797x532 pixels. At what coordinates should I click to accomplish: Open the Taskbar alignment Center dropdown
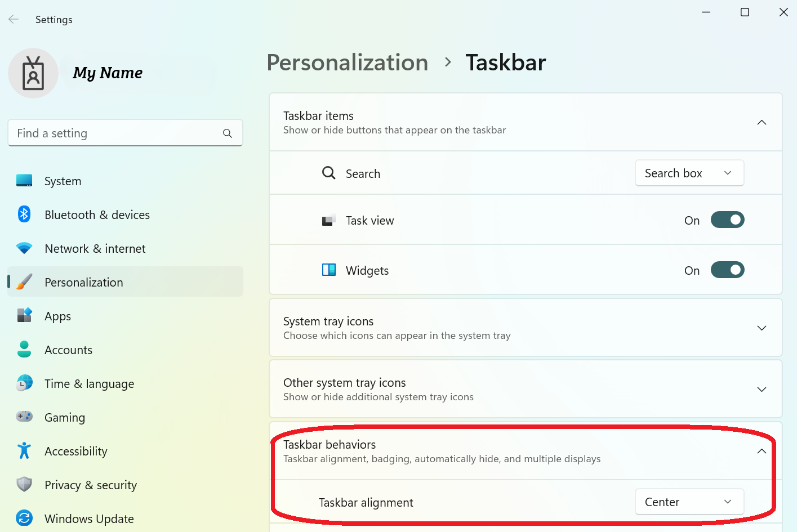(689, 502)
